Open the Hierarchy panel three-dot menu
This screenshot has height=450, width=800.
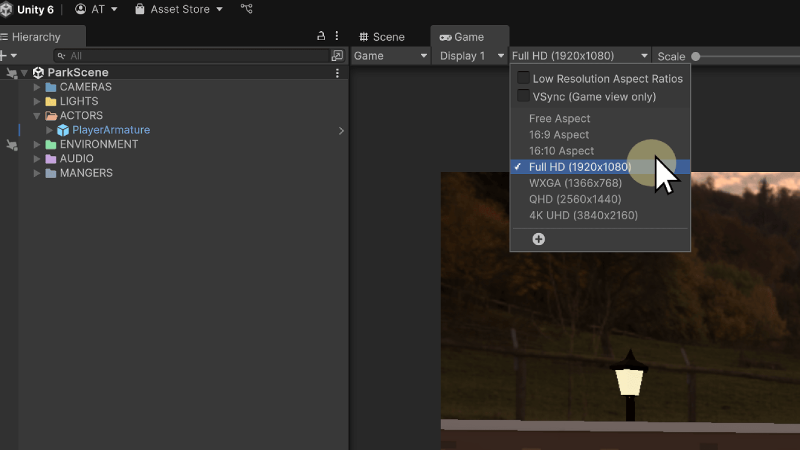[x=336, y=35]
